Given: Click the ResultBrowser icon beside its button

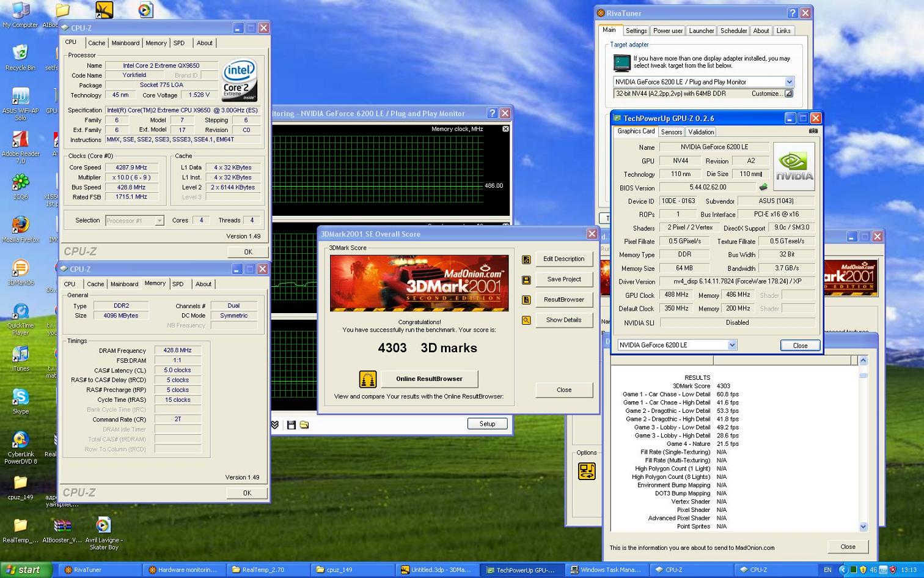Looking at the screenshot, I should pyautogui.click(x=526, y=300).
